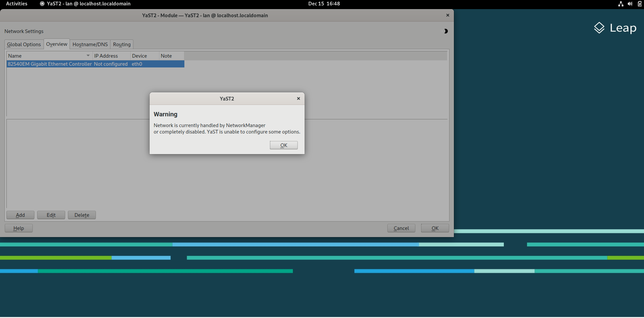Click the Delete button
Viewport: 644px width, 318px height.
pos(82,215)
